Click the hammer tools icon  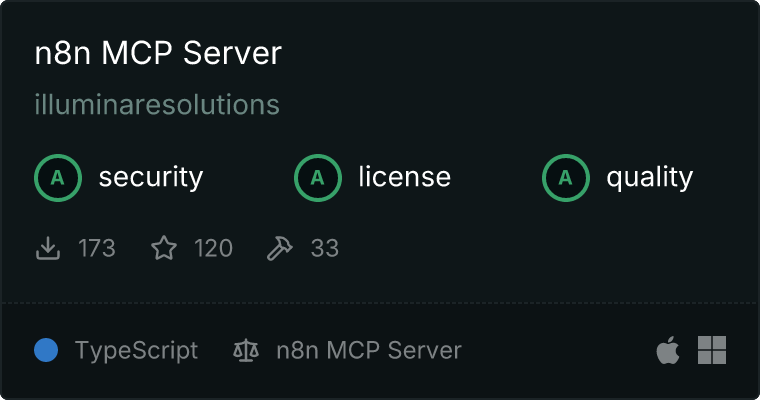279,248
